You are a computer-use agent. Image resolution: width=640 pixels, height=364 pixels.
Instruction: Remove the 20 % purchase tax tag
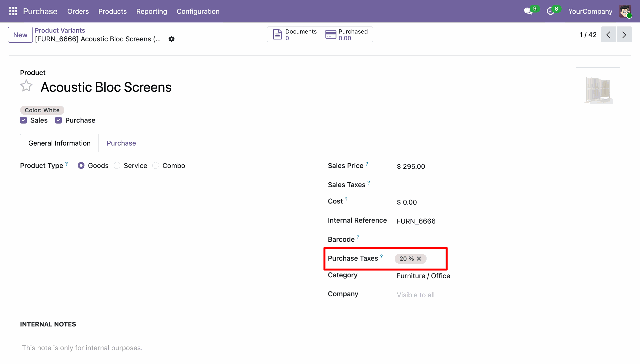pyautogui.click(x=419, y=259)
